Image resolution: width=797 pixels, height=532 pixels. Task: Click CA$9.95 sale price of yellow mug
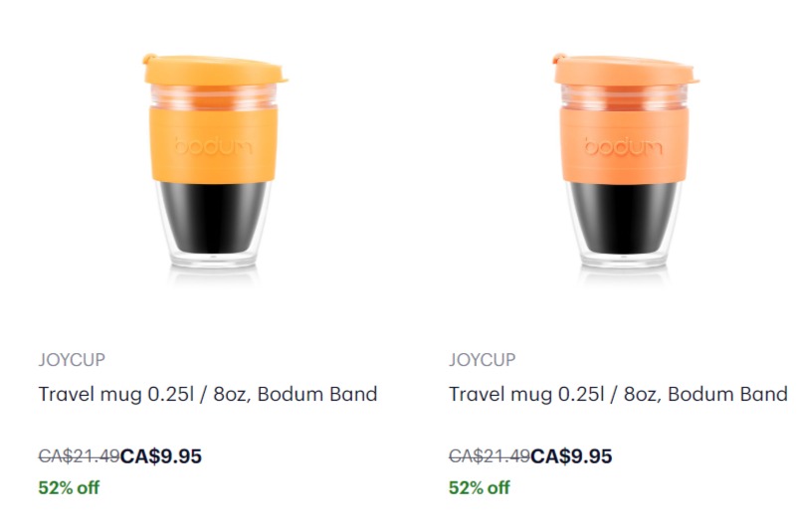tap(161, 456)
